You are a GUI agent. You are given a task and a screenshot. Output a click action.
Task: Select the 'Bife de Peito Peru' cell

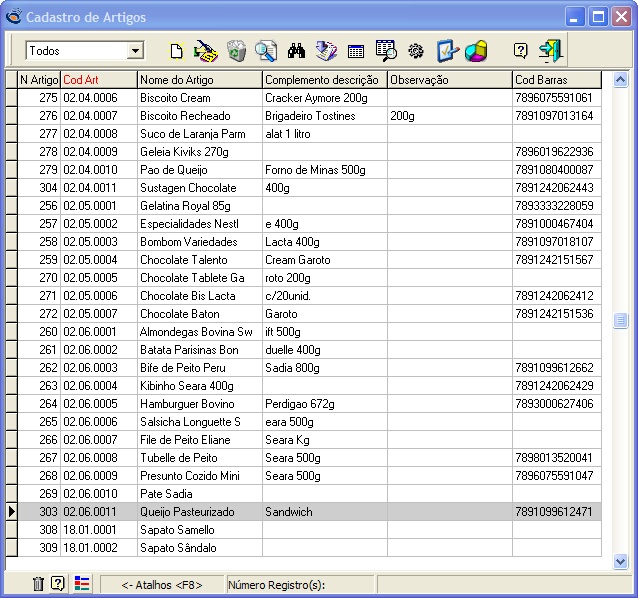200,368
